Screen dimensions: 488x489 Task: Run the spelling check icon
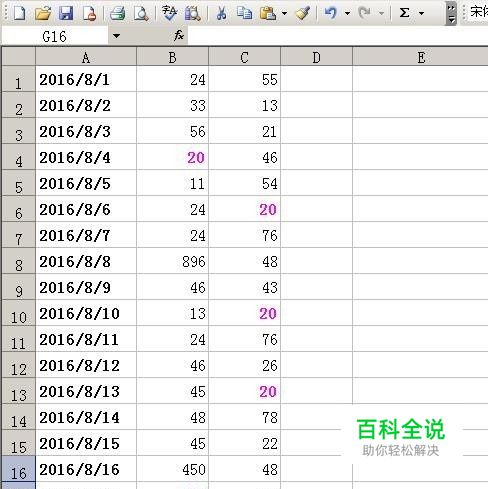(x=169, y=13)
